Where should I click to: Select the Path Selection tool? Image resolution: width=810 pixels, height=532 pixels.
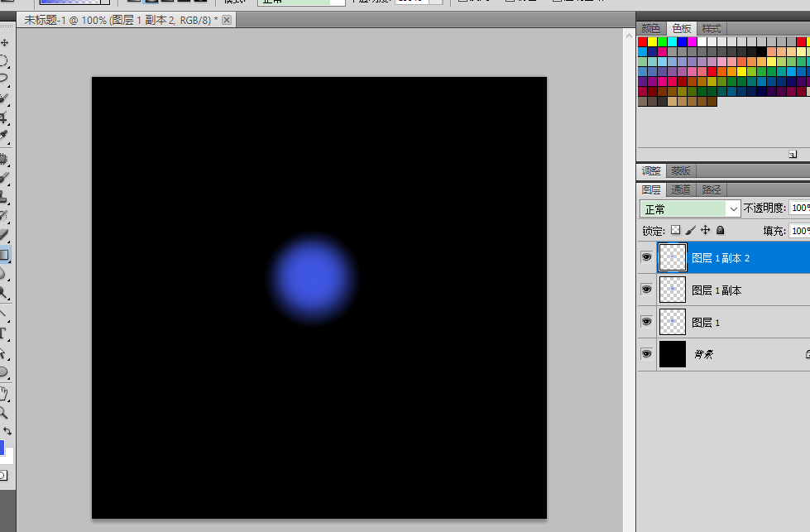[x=4, y=353]
